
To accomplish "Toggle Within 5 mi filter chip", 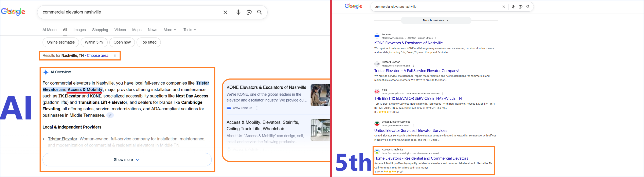I will tap(94, 42).
